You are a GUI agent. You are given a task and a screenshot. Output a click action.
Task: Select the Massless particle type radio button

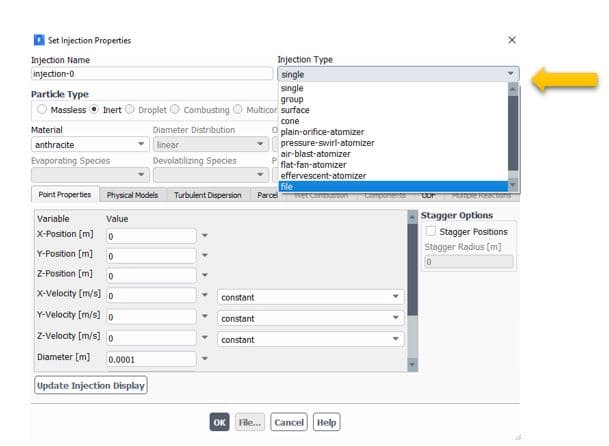[x=42, y=109]
